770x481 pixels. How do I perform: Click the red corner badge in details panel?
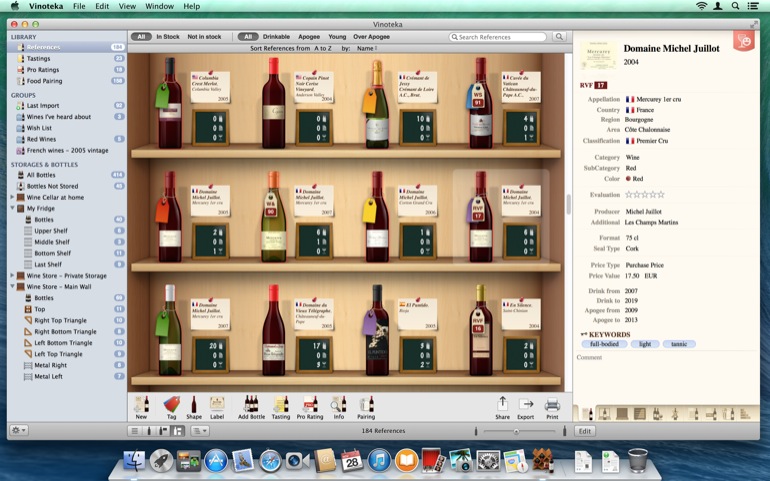[744, 40]
